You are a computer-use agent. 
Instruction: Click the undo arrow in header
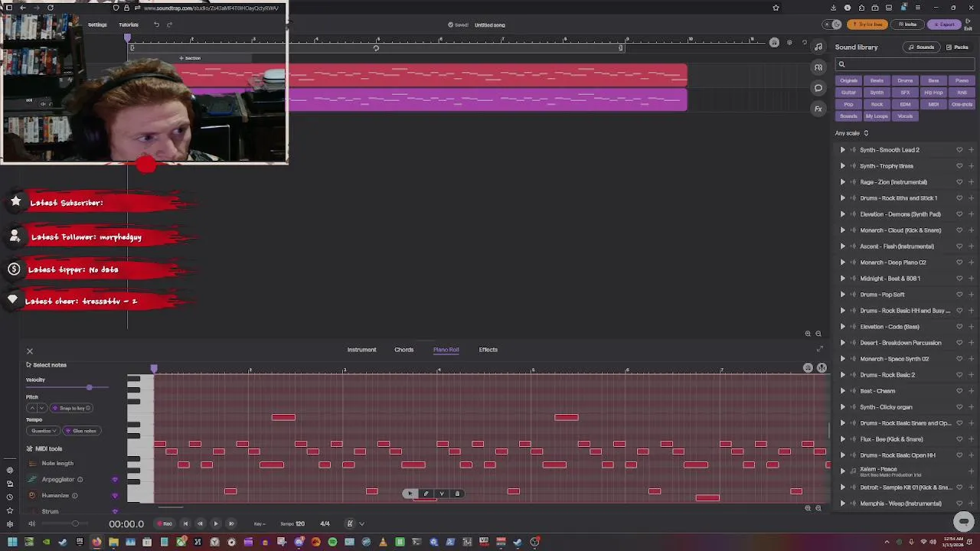coord(156,24)
